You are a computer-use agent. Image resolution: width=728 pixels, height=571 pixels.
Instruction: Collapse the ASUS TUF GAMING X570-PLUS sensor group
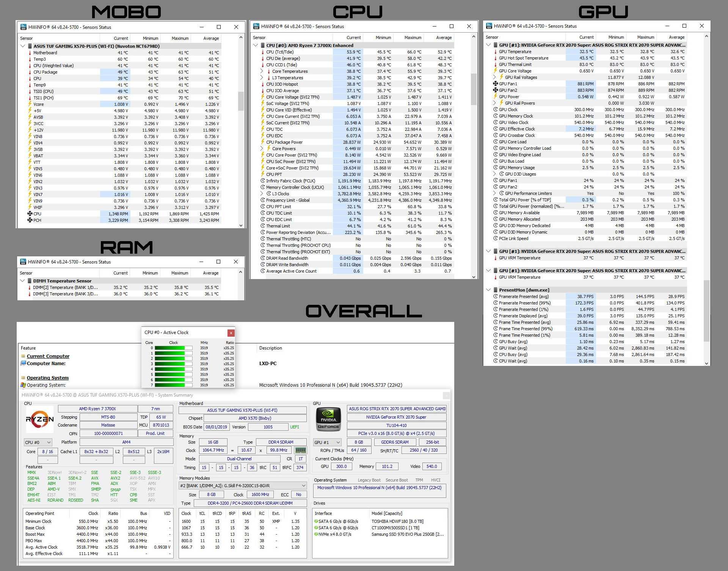pos(23,46)
